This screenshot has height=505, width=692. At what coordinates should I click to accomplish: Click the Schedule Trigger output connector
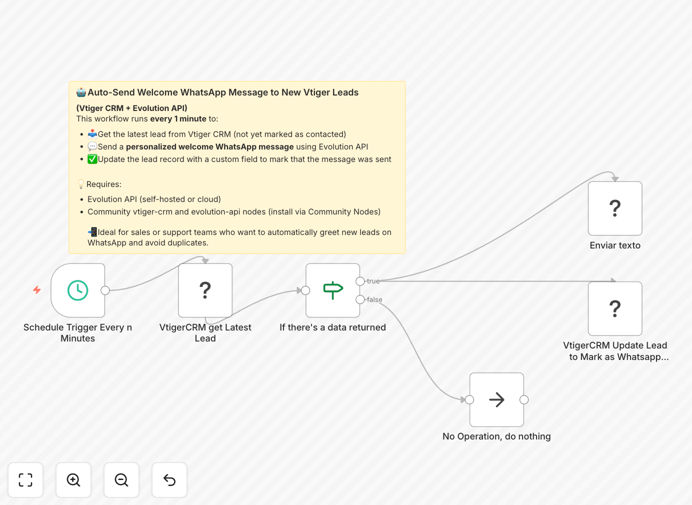tap(105, 290)
